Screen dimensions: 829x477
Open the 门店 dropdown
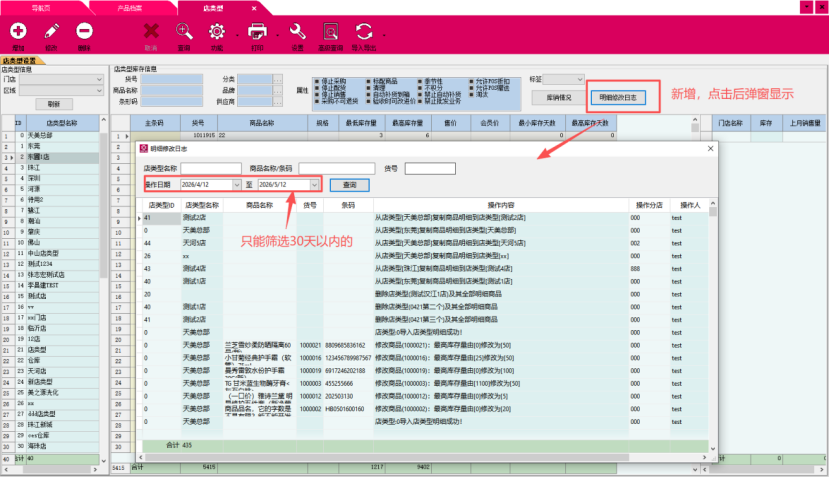click(99, 79)
